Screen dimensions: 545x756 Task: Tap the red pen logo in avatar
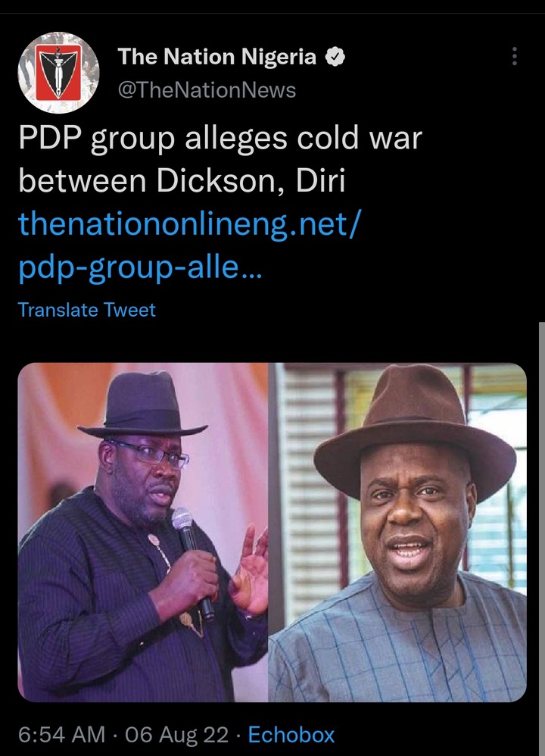pyautogui.click(x=59, y=72)
